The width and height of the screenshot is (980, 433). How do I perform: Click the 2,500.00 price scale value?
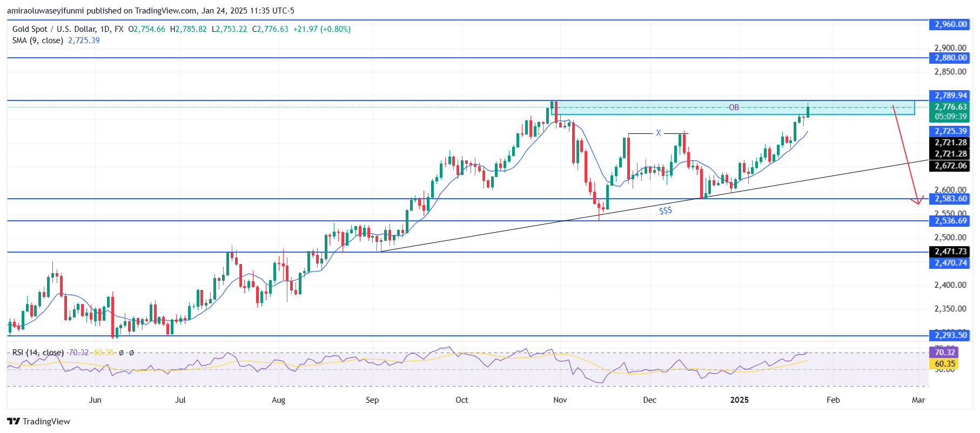click(950, 238)
